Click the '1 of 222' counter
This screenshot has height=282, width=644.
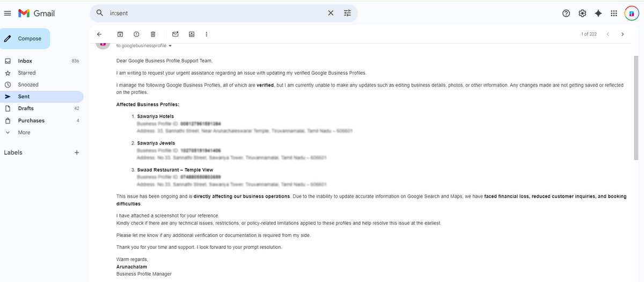click(x=589, y=34)
